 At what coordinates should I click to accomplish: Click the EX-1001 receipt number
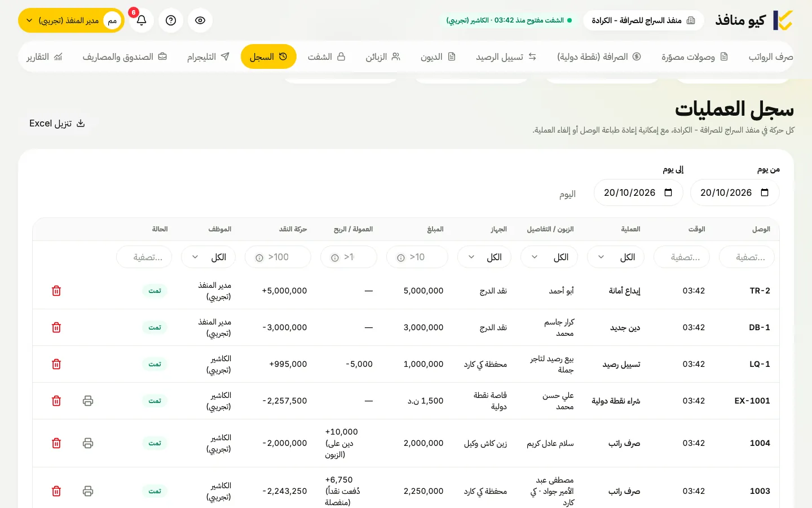coord(752,401)
